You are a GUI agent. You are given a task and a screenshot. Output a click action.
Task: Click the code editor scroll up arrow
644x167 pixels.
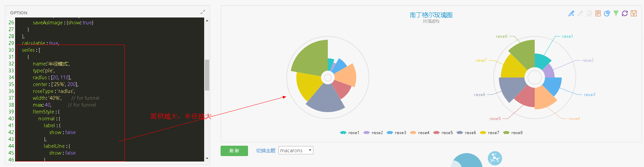click(207, 21)
